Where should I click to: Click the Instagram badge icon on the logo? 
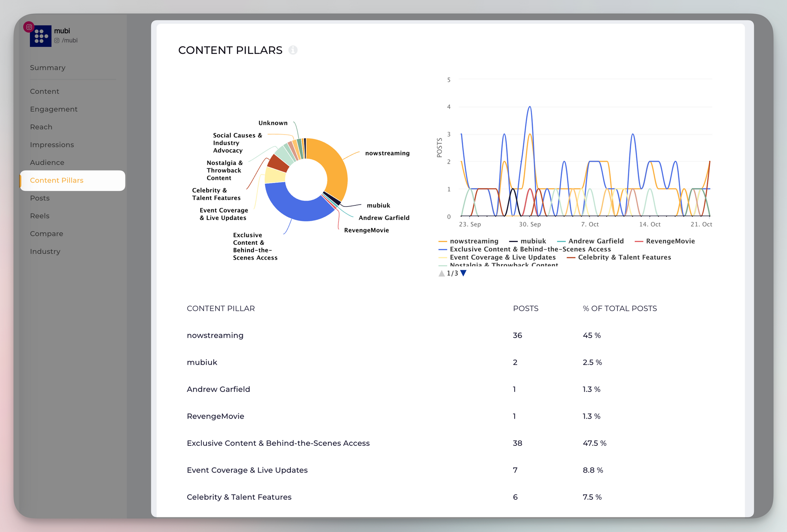29,27
